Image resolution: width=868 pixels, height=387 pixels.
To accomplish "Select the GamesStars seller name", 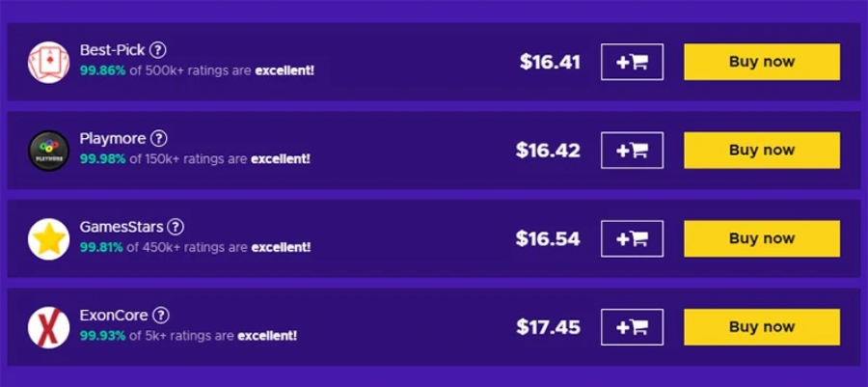I will point(122,227).
